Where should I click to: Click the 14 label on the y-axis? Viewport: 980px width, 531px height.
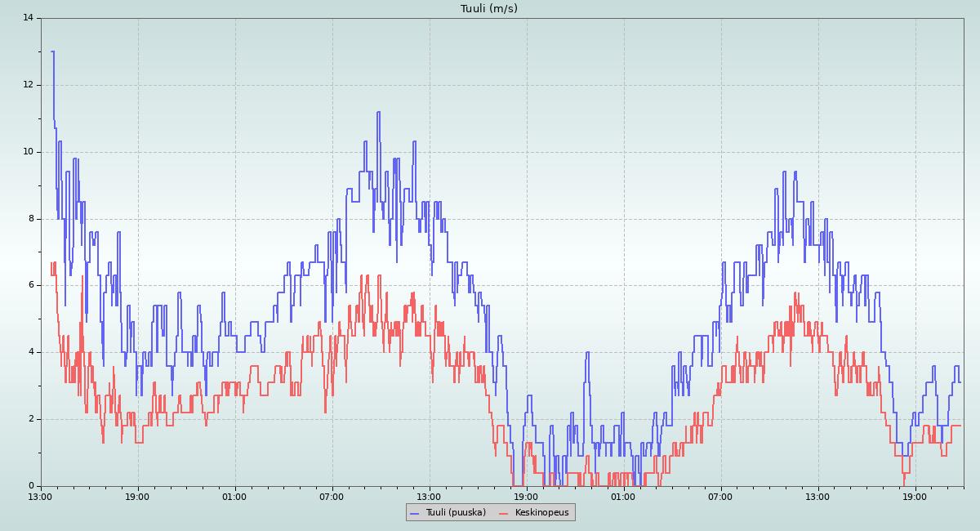point(28,18)
